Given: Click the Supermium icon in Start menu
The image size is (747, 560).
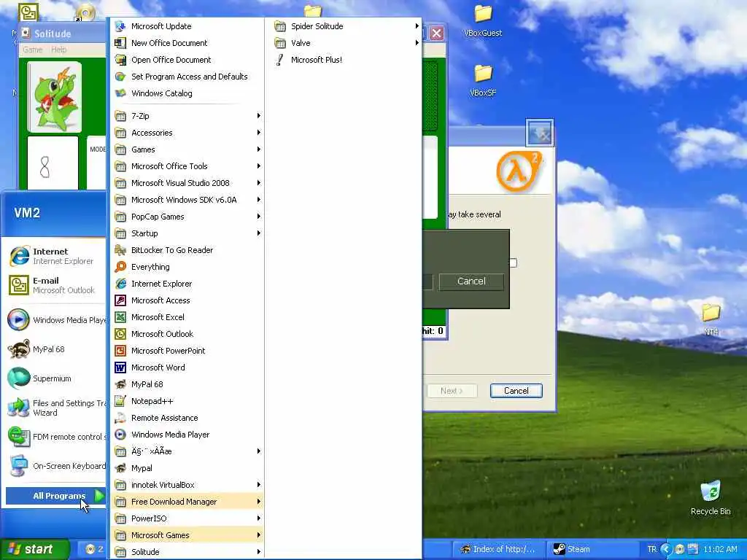Looking at the screenshot, I should click(x=19, y=378).
